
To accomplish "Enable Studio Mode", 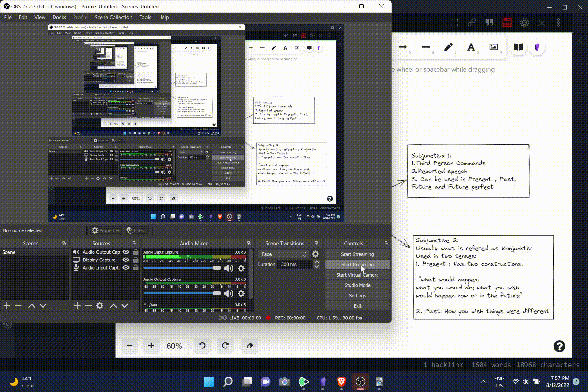I will [x=357, y=285].
